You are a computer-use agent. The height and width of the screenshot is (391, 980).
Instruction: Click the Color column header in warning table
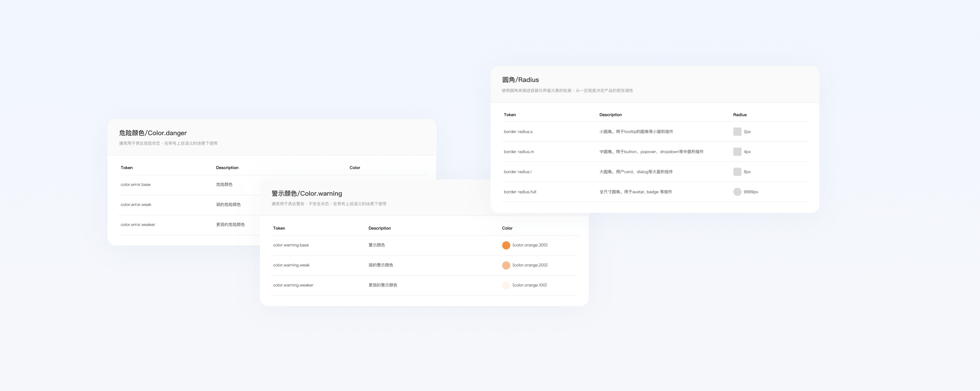coord(507,228)
